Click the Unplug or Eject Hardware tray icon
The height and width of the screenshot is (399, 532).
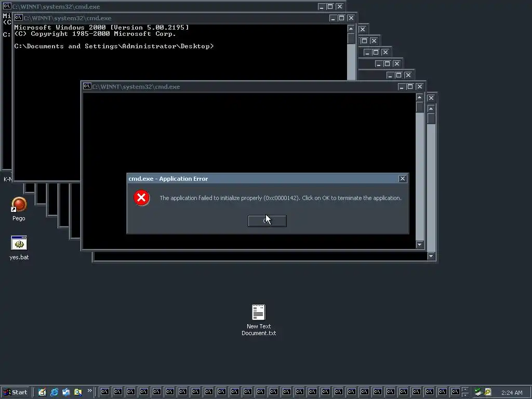[x=478, y=392]
